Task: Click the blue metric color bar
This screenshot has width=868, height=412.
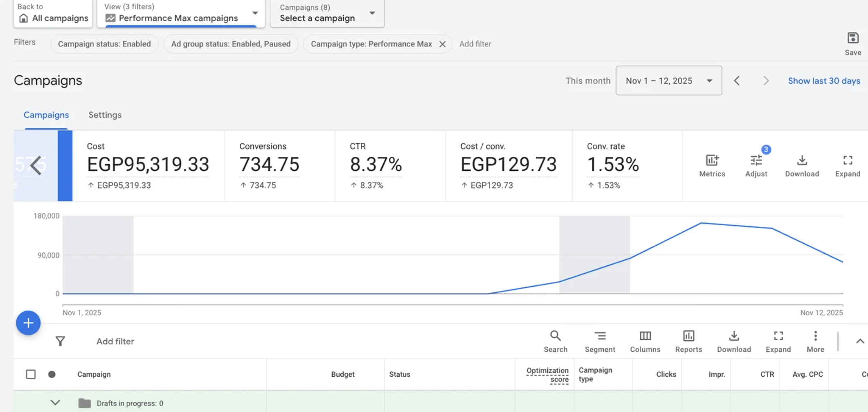Action: (65, 165)
